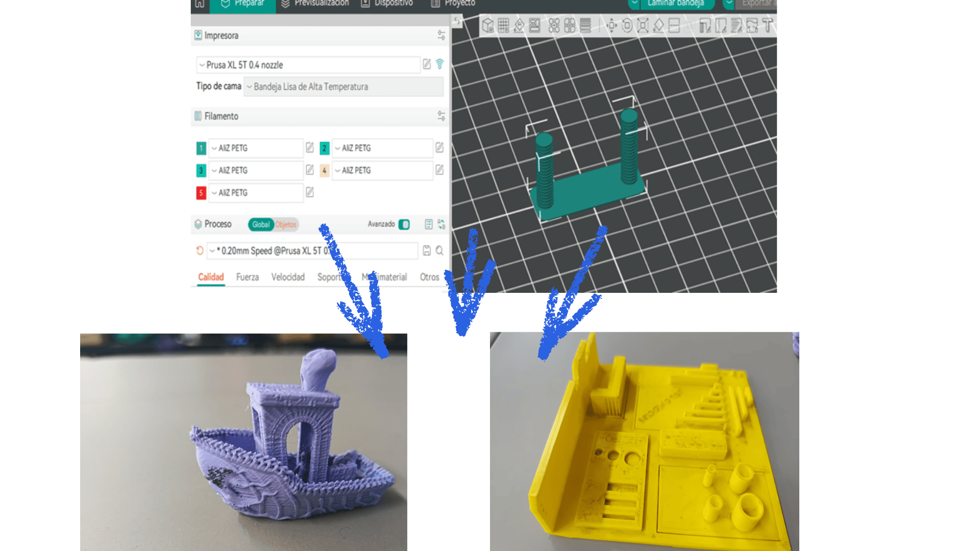
Task: Click the Benchy boat photo
Action: (x=243, y=442)
